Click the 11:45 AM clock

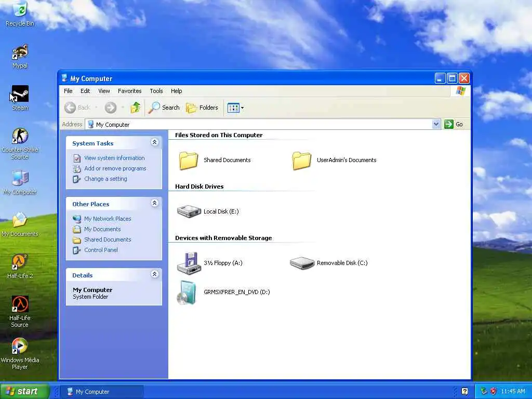tap(513, 391)
